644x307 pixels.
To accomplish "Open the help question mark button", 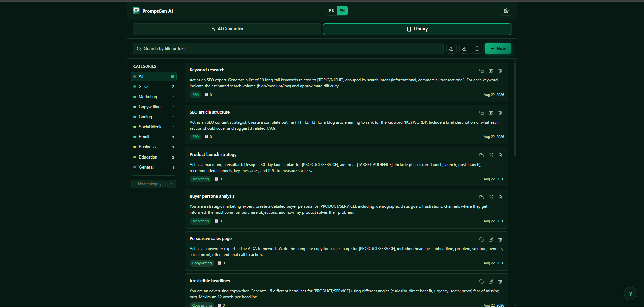I will pyautogui.click(x=630, y=294).
